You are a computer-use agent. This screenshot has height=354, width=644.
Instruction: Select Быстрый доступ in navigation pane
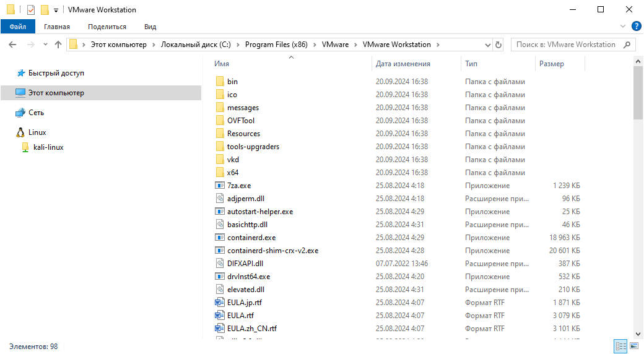pos(56,73)
